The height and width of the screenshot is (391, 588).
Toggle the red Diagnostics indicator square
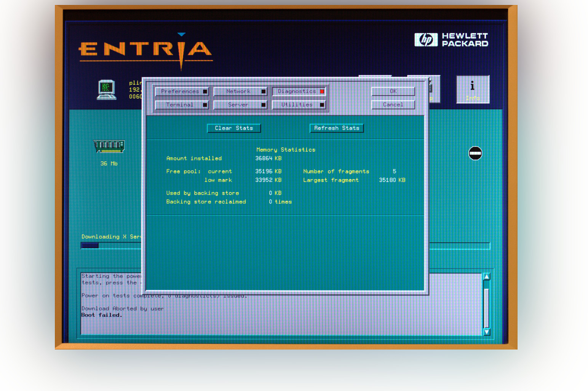322,92
